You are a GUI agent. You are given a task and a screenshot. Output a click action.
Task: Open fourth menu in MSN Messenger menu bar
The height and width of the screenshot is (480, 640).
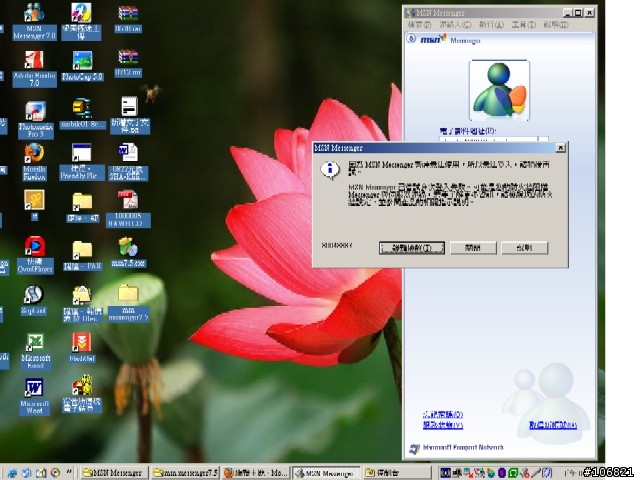(524, 24)
